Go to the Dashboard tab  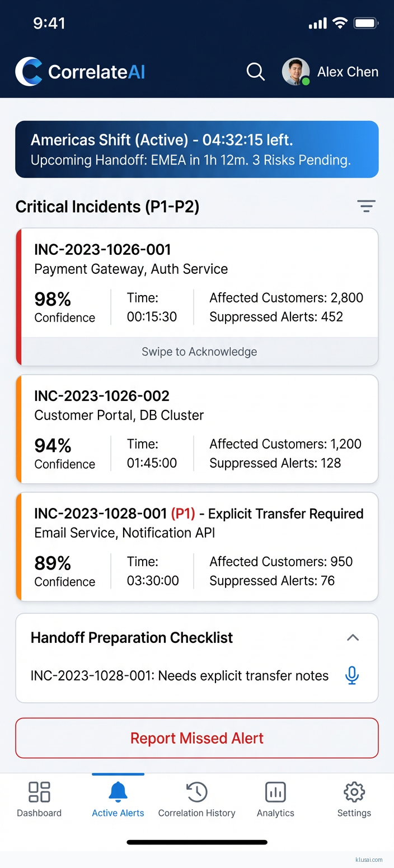(39, 799)
